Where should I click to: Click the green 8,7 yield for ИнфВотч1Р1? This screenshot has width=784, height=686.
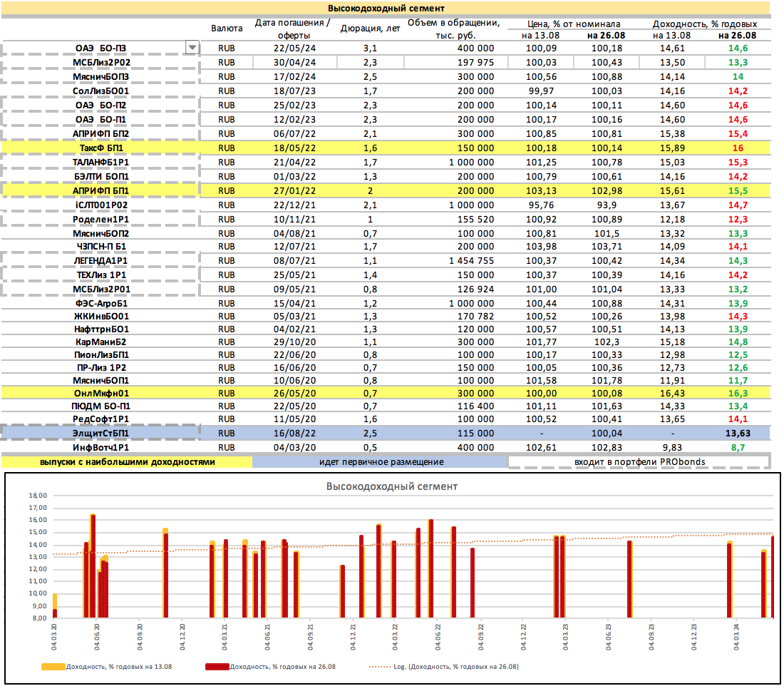pos(737,447)
